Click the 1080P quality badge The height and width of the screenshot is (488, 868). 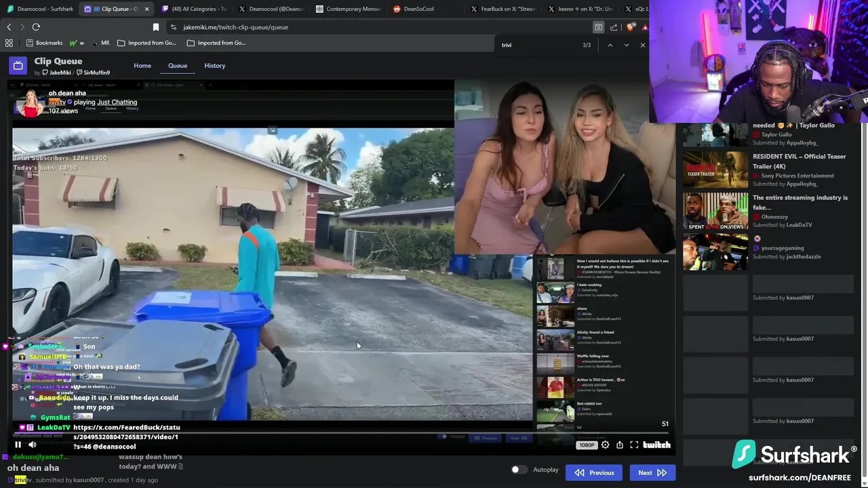pos(587,445)
